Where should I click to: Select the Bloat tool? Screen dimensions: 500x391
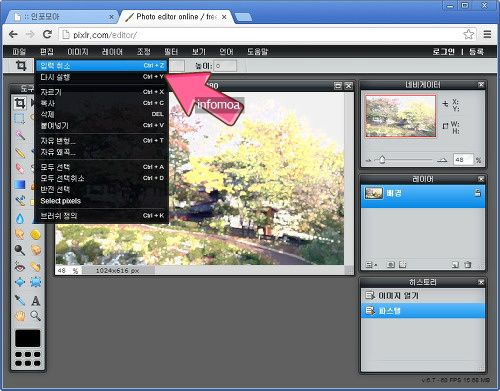tap(20, 282)
